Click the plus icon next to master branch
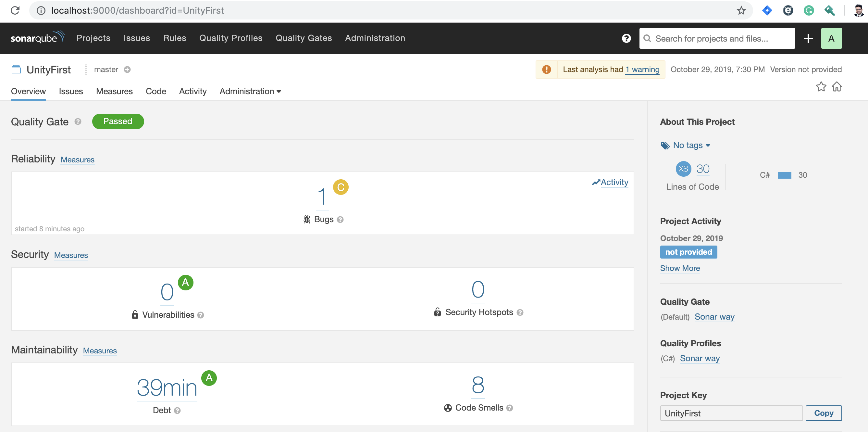This screenshot has width=868, height=432. [127, 70]
